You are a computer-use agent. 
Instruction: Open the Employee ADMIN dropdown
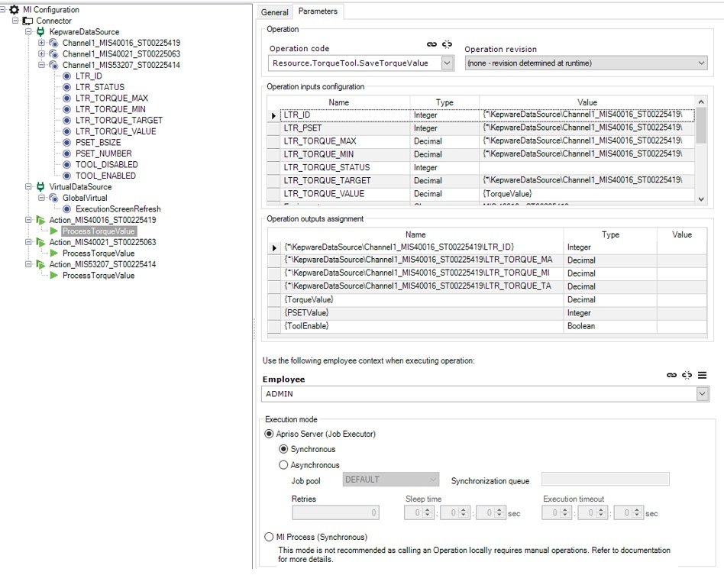click(x=703, y=394)
